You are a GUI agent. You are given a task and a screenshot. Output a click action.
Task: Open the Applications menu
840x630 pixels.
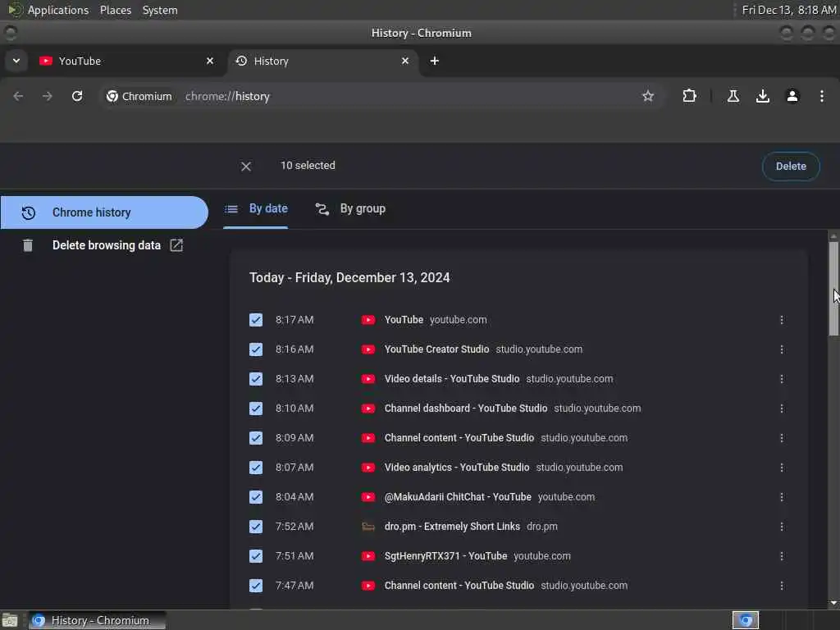coord(58,10)
